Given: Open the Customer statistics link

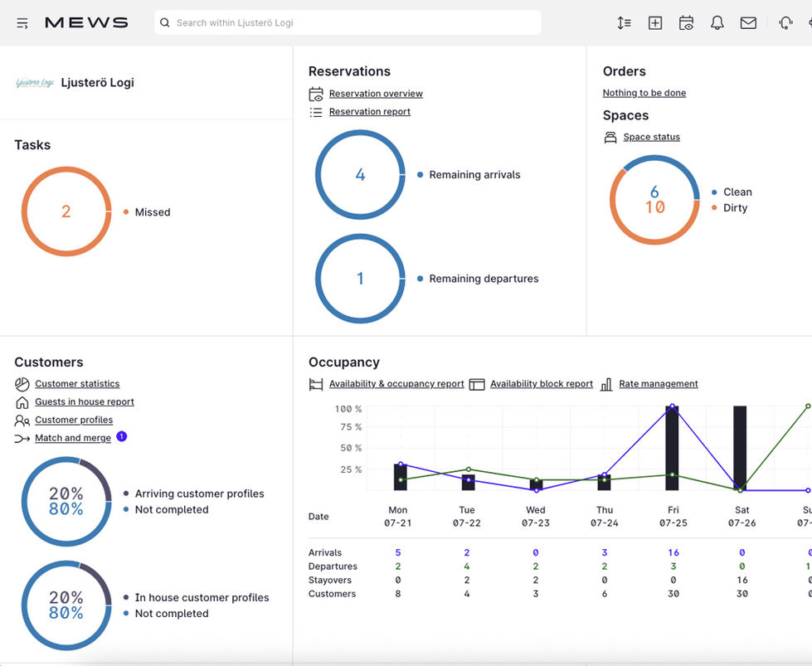Looking at the screenshot, I should coord(77,384).
